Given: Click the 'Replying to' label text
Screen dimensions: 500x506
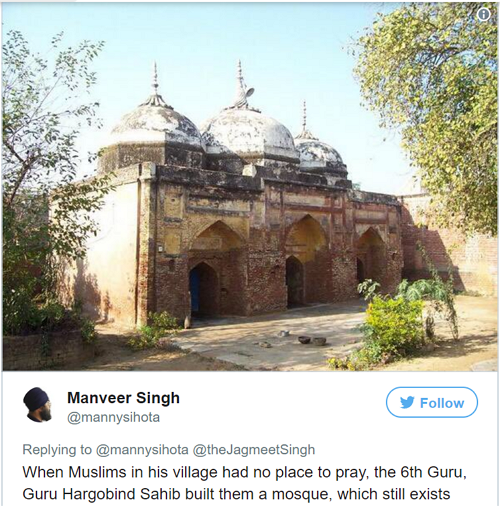Looking at the screenshot, I should pos(57,450).
